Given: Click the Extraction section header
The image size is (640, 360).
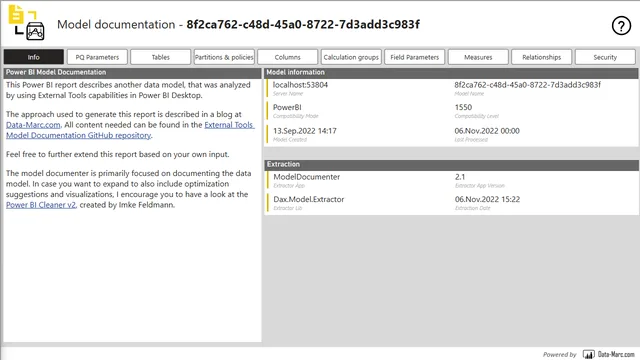Looking at the screenshot, I should click(x=451, y=164).
